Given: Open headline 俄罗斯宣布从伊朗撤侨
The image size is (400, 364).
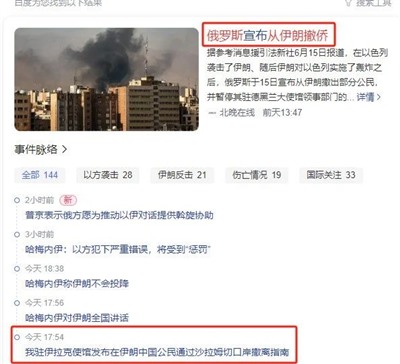Looking at the screenshot, I should pos(268,35).
